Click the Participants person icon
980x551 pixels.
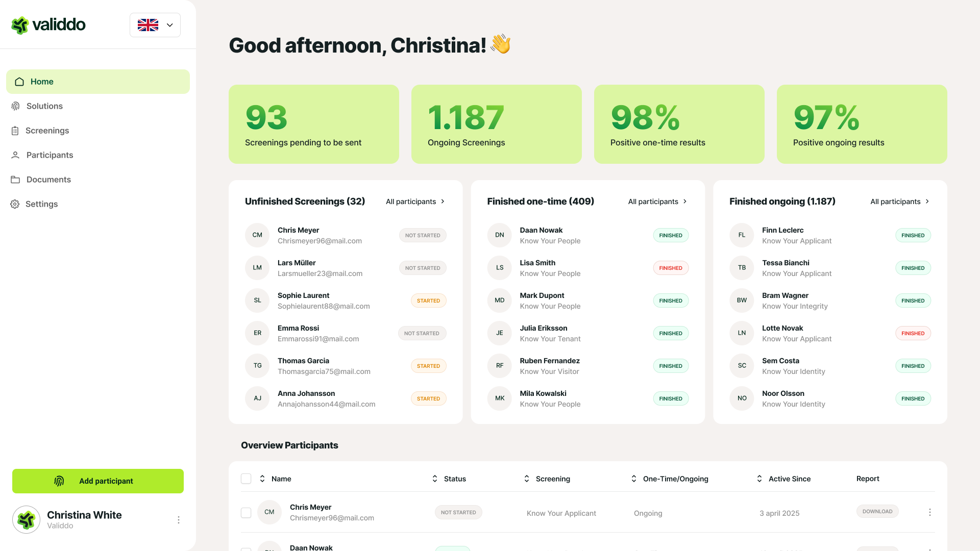pyautogui.click(x=15, y=155)
